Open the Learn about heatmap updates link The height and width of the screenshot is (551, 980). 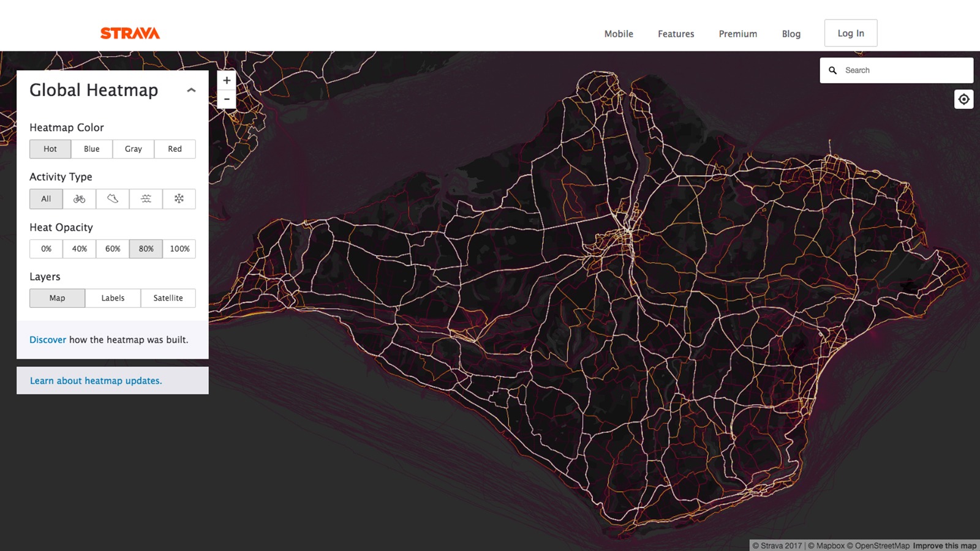(x=96, y=381)
